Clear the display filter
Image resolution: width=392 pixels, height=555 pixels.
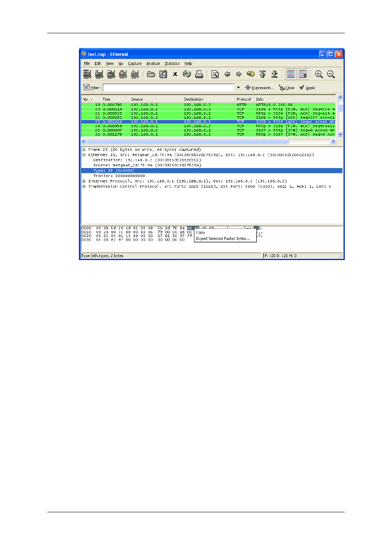287,88
